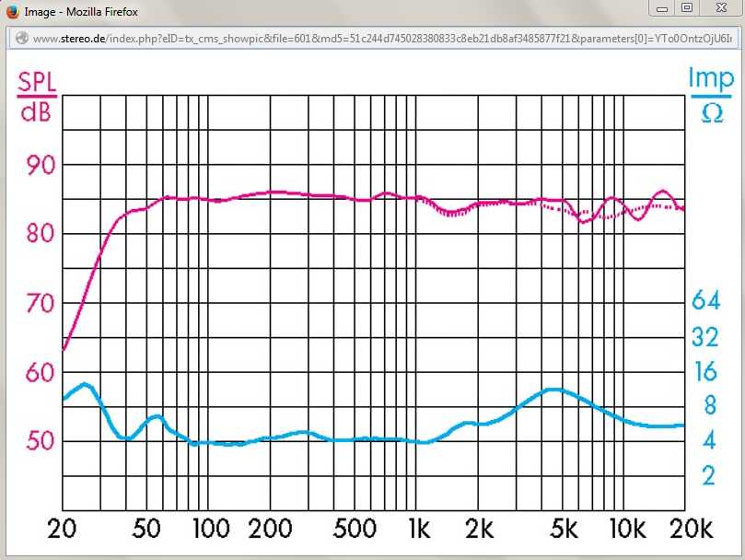Viewport: 745px width, 560px height.
Task: Click the '90' dB scale value
Action: 41,165
